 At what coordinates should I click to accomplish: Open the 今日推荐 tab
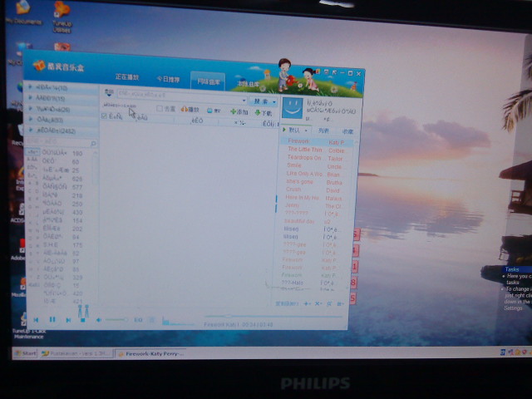click(168, 79)
